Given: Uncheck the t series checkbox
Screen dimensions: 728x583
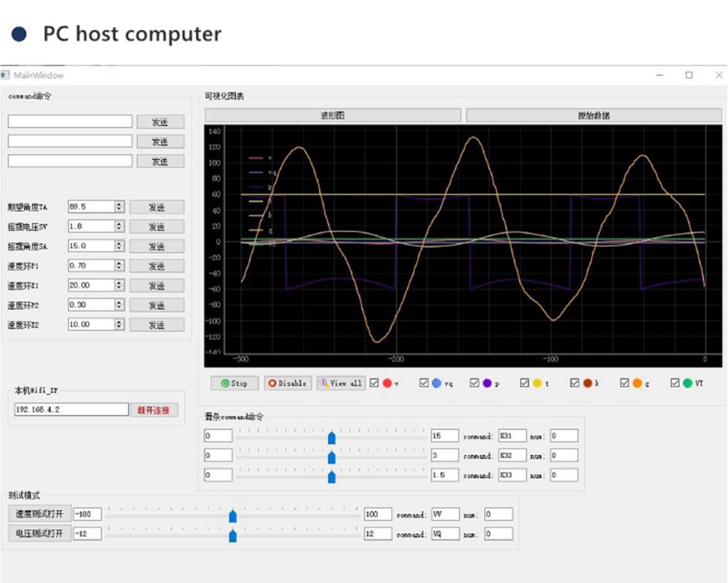Looking at the screenshot, I should 525,383.
